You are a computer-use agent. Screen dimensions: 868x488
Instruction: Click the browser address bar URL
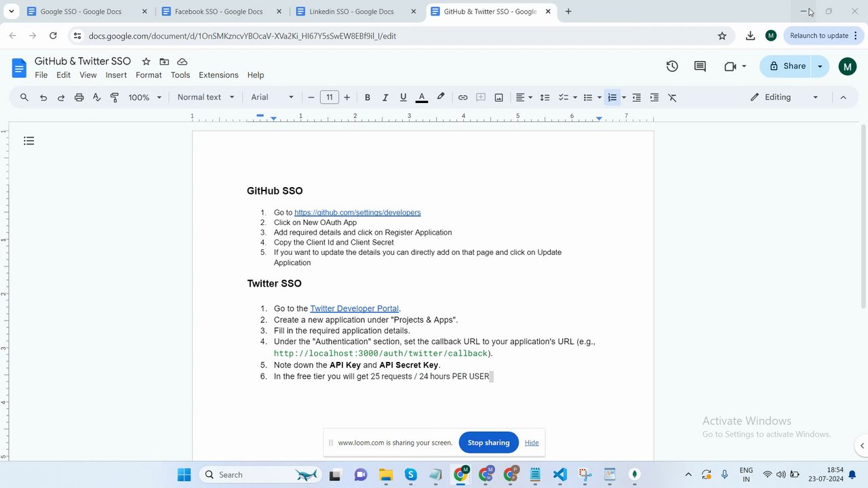[242, 36]
